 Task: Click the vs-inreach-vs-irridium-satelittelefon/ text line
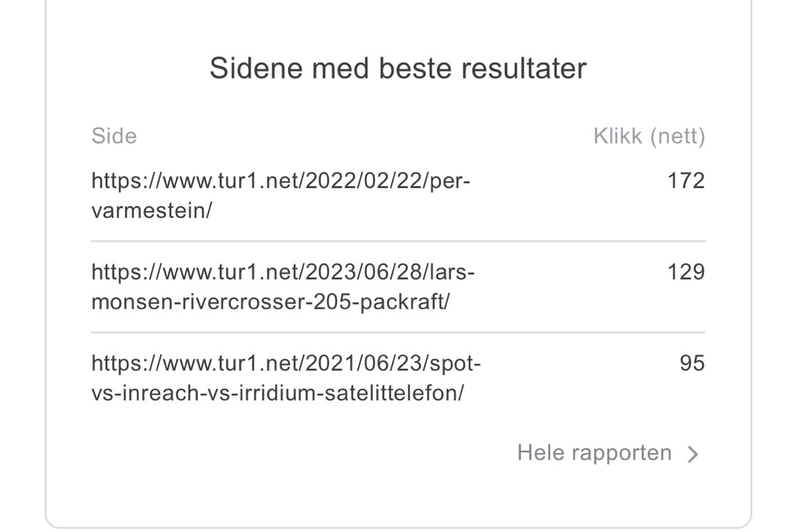[278, 394]
